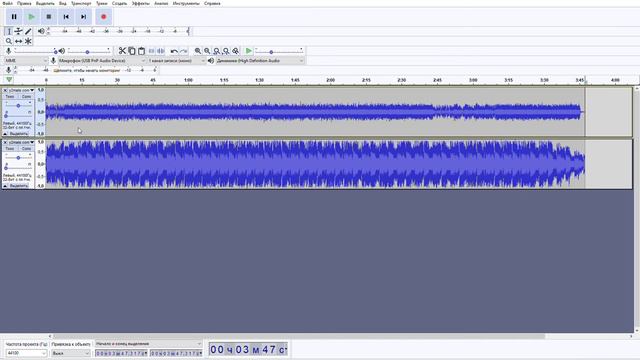Click the first track's Выделить button
The height and width of the screenshot is (360, 640).
[x=19, y=134]
